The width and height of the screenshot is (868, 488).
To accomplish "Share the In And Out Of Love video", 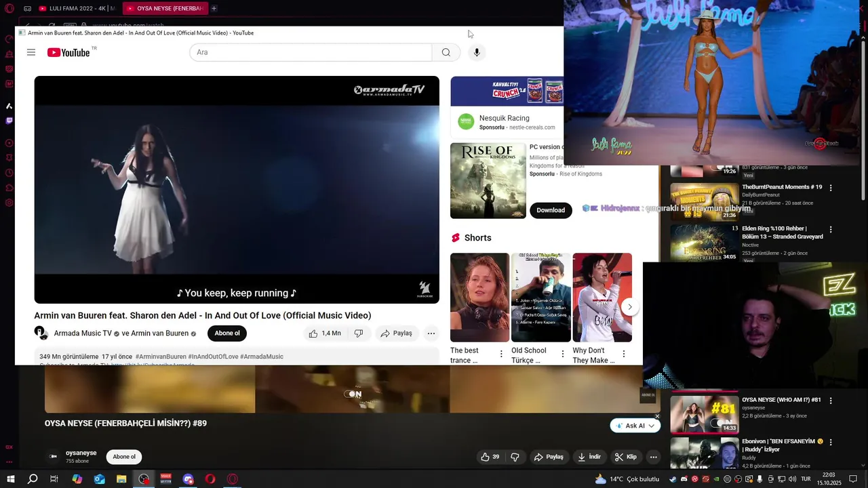I will point(396,333).
